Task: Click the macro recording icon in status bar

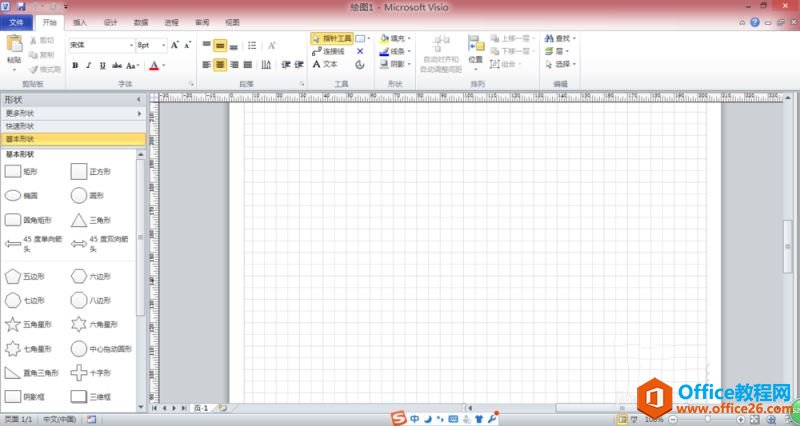Action: pyautogui.click(x=91, y=419)
